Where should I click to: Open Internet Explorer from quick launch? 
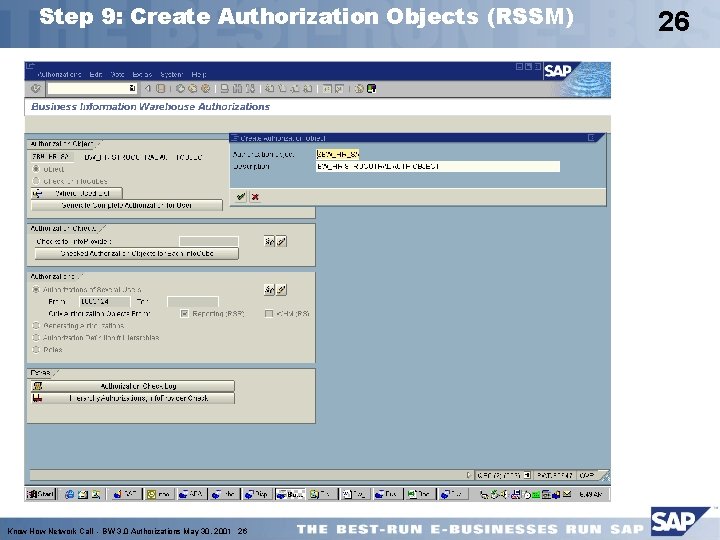point(69,494)
